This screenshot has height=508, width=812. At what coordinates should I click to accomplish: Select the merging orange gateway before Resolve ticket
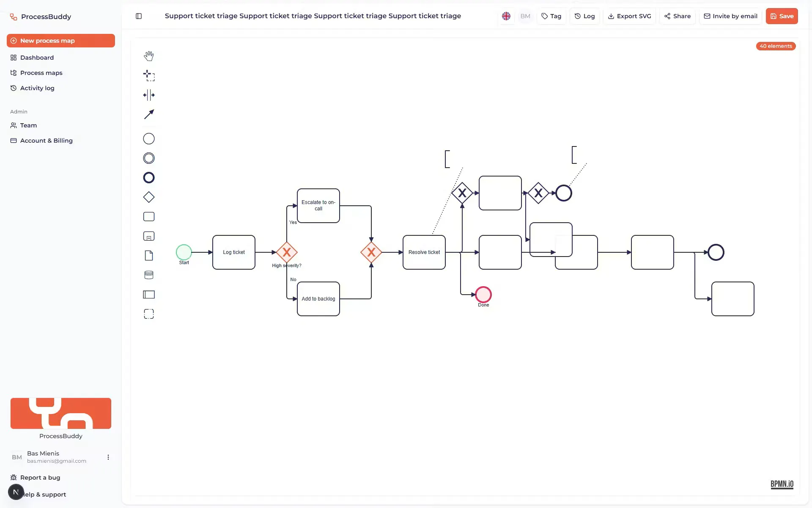coord(371,252)
